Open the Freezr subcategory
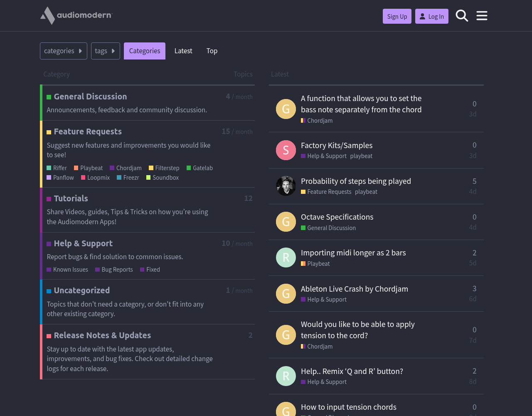Screen dimensions: 532x416 128,178
